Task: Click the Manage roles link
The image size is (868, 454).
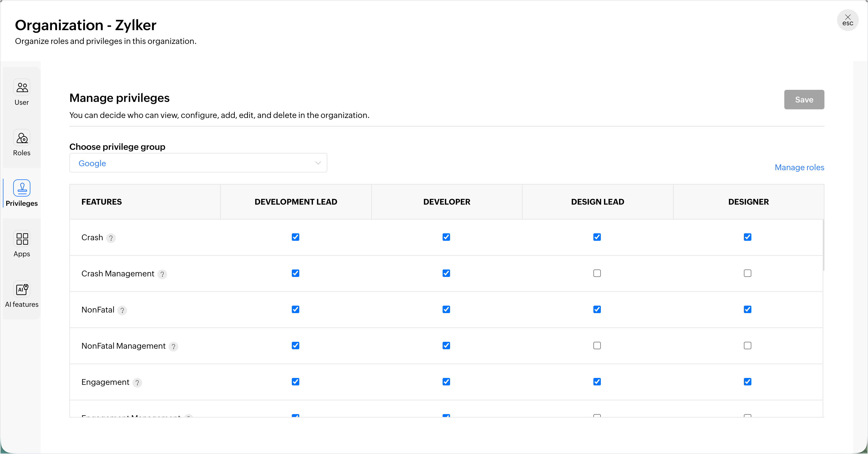Action: click(799, 167)
